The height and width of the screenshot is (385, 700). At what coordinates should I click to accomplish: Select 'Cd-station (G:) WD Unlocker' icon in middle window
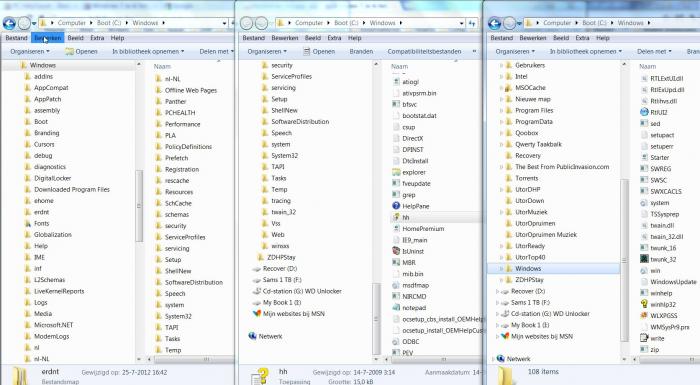pyautogui.click(x=256, y=291)
